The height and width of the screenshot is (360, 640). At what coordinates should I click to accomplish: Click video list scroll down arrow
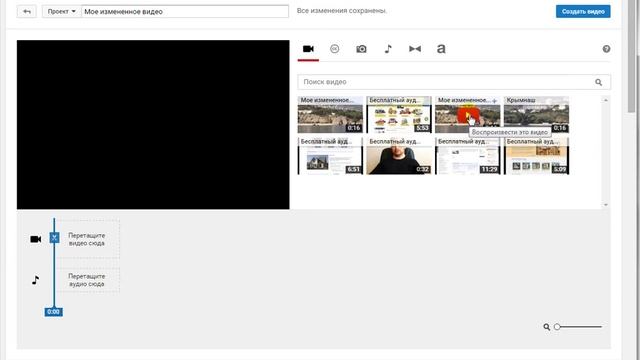[606, 205]
